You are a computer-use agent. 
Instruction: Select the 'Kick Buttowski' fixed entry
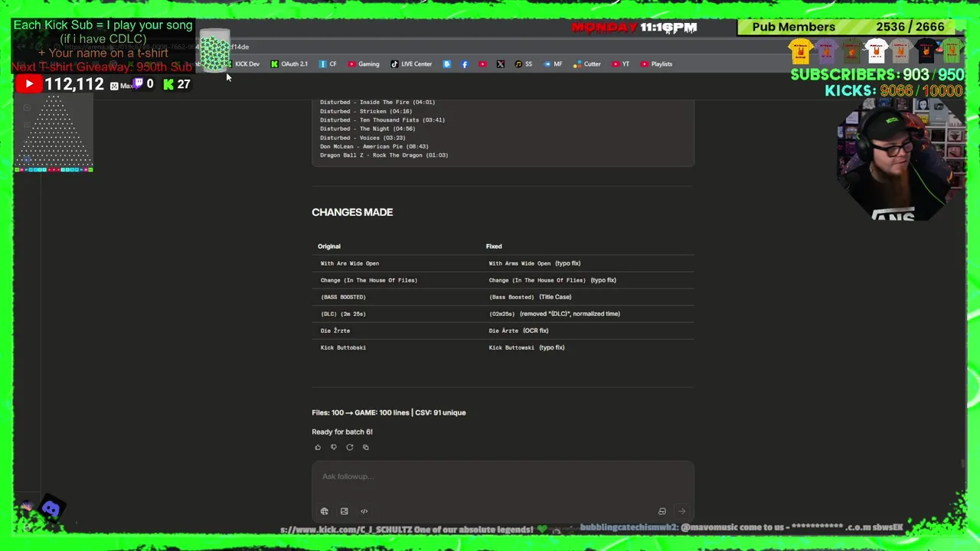(511, 347)
